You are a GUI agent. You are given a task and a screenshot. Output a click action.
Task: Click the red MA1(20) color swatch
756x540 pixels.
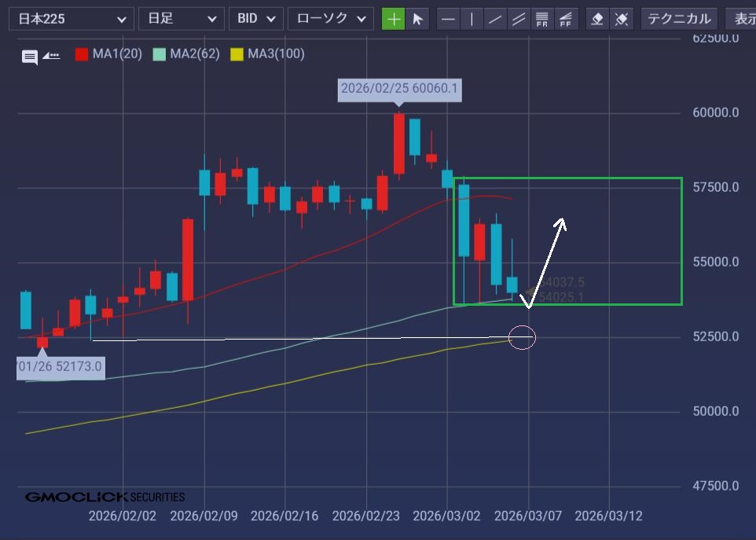(82, 54)
